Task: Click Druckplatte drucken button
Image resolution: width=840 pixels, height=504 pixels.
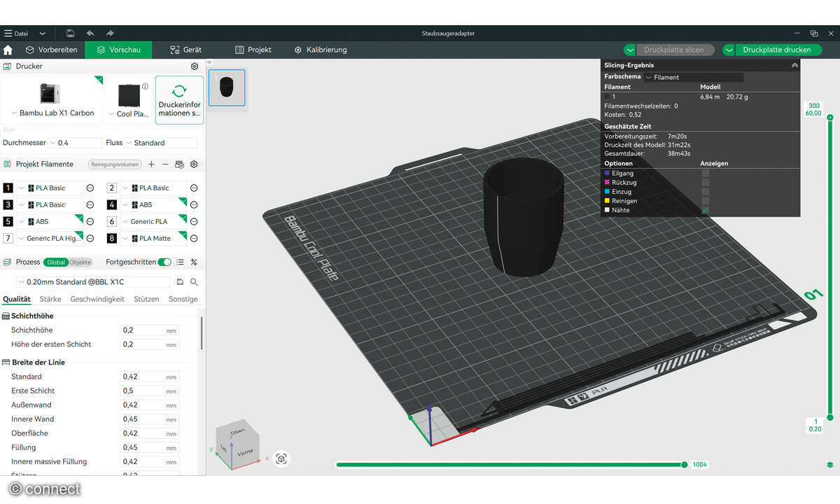Action: pos(777,50)
